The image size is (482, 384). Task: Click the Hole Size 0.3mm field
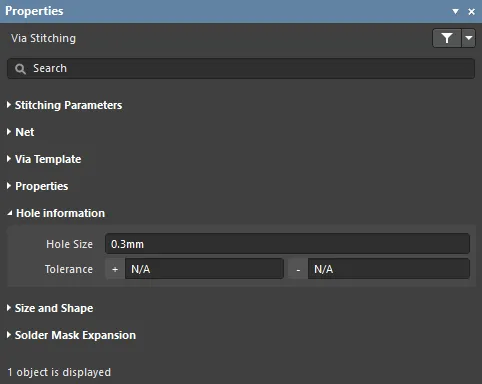click(287, 244)
